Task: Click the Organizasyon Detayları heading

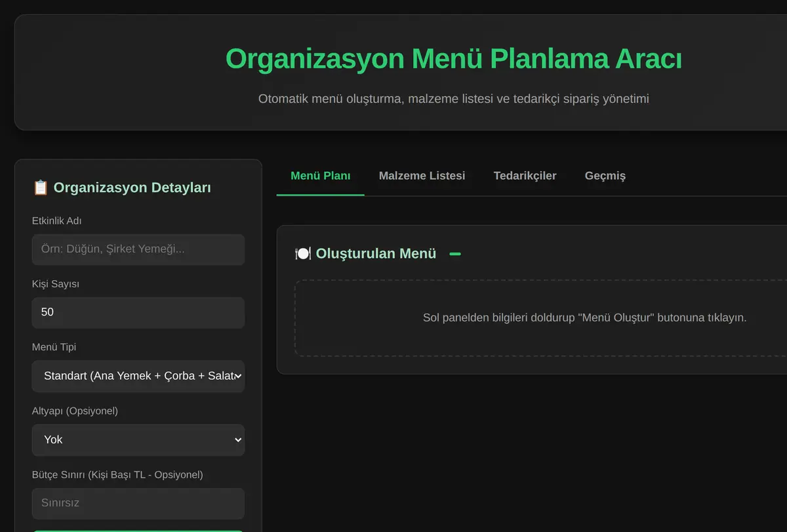Action: pos(132,188)
